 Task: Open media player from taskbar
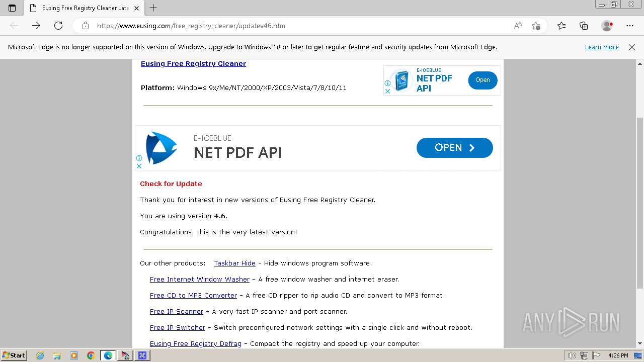pos(74,355)
